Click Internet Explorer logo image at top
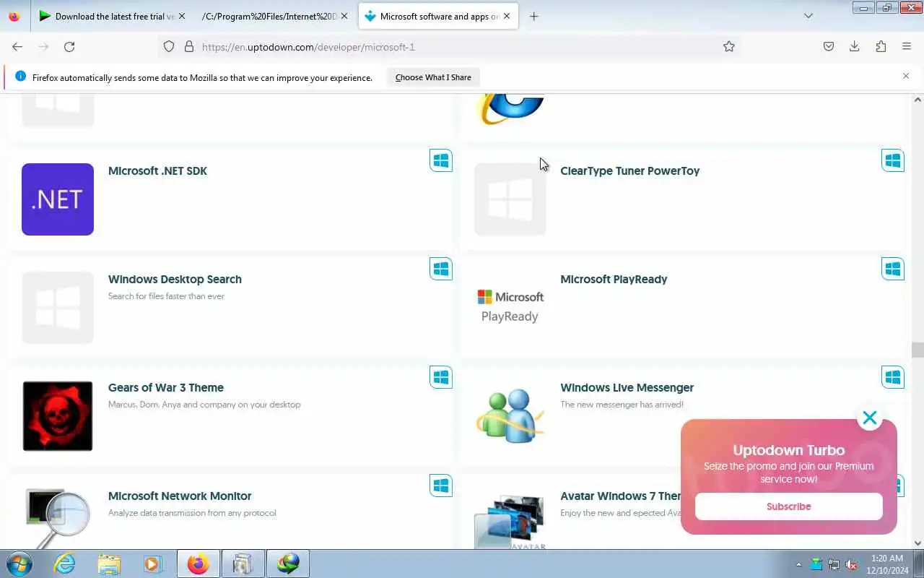924x578 pixels. click(510, 108)
